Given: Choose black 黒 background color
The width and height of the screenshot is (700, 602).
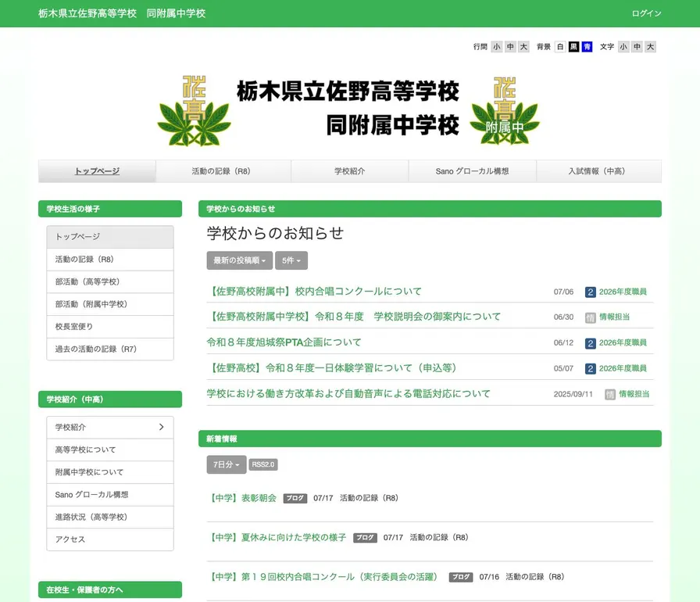Looking at the screenshot, I should (573, 46).
